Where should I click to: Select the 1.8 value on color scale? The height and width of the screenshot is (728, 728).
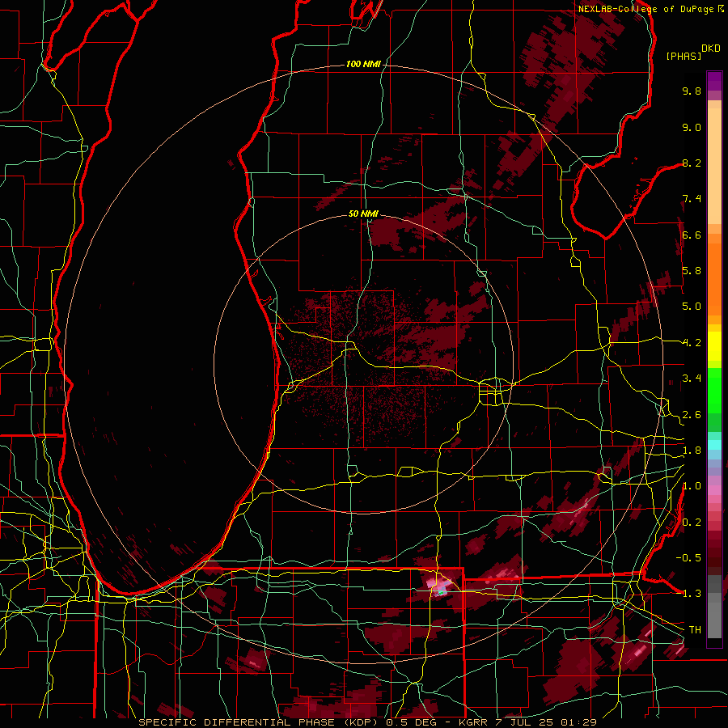(x=692, y=451)
